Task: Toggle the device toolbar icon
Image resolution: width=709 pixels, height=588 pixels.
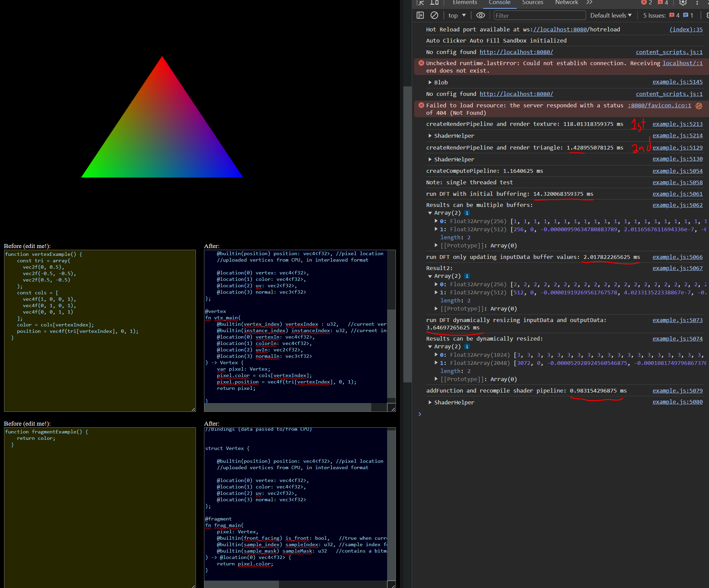Action: 434,3
